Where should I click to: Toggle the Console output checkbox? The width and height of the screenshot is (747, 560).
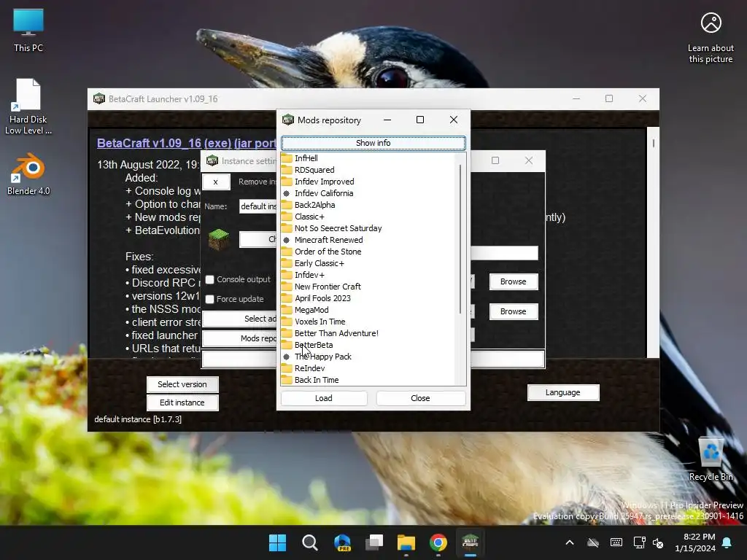point(209,279)
